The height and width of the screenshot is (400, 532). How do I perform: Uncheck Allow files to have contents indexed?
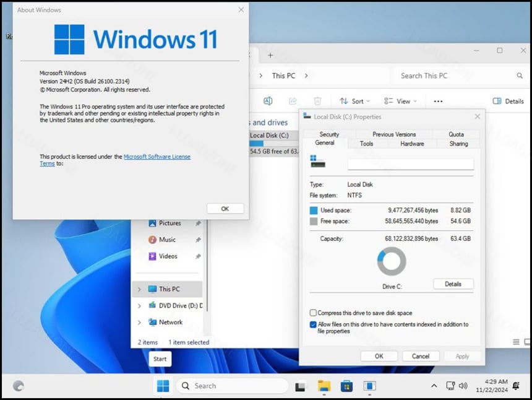pyautogui.click(x=313, y=324)
